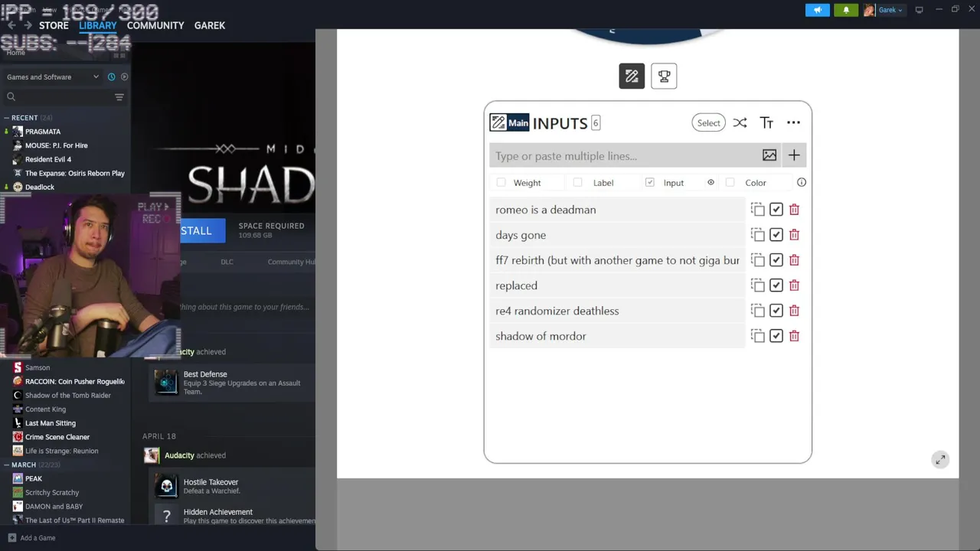Delete the 'ff7 rebirth' entry
Image resolution: width=980 pixels, height=551 pixels.
coord(794,259)
